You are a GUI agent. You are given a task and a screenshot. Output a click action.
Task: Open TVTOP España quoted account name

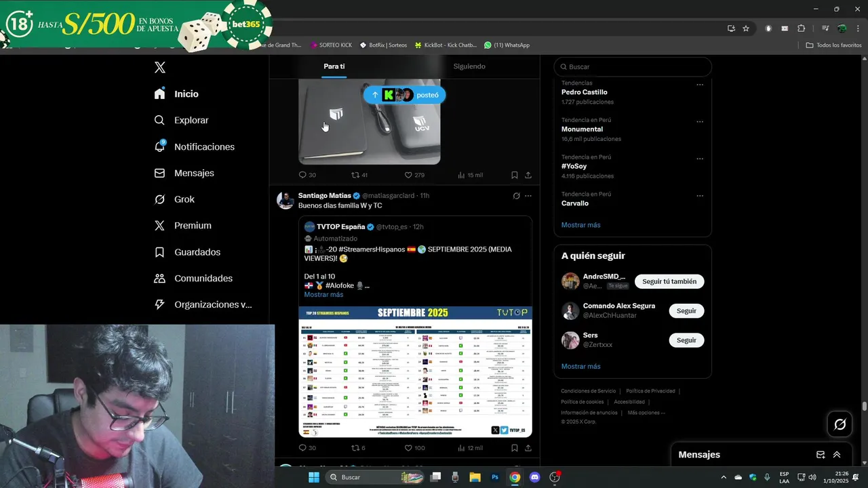pyautogui.click(x=340, y=226)
